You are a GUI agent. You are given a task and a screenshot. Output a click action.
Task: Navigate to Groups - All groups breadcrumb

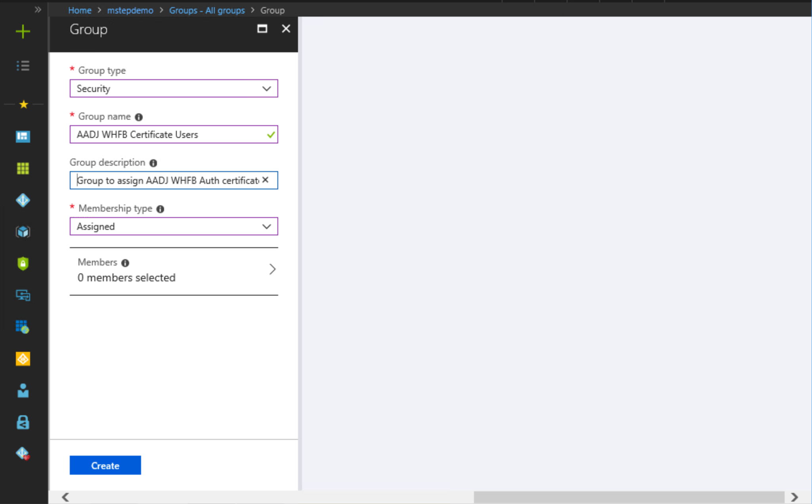[207, 10]
